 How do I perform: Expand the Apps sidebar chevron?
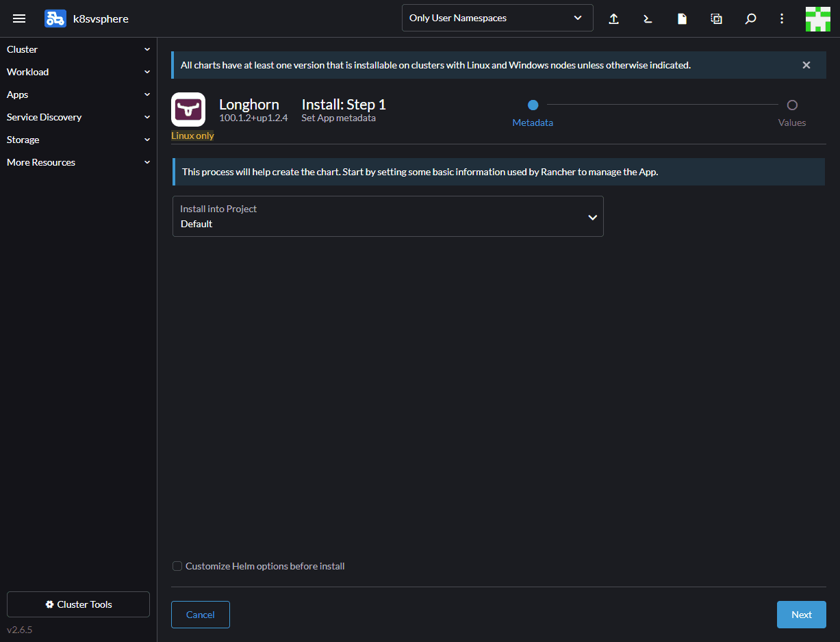[147, 94]
